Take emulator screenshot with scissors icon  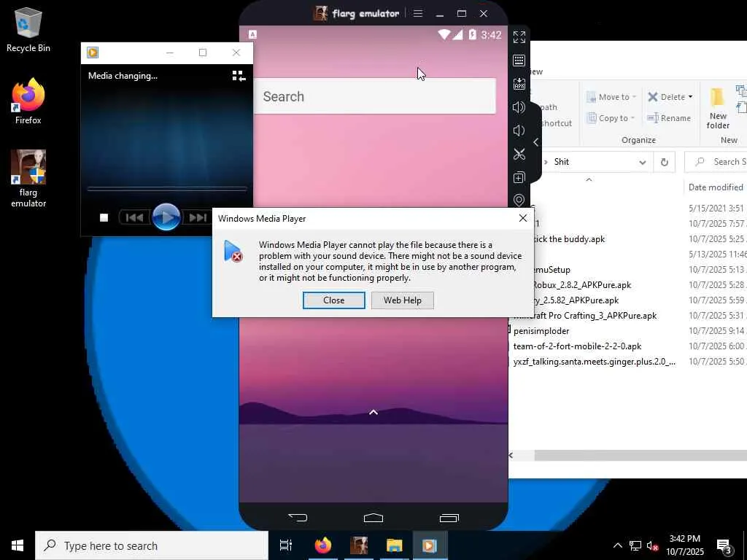pos(519,154)
